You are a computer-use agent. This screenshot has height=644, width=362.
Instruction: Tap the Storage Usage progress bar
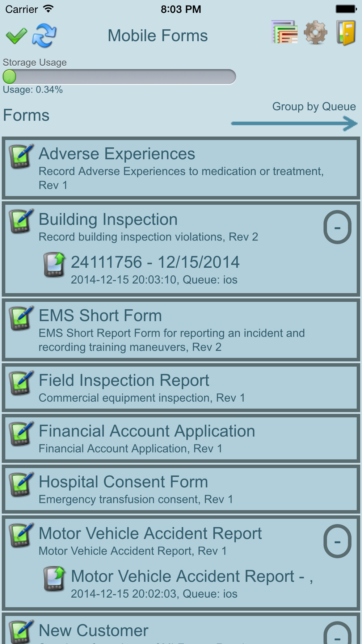click(119, 77)
